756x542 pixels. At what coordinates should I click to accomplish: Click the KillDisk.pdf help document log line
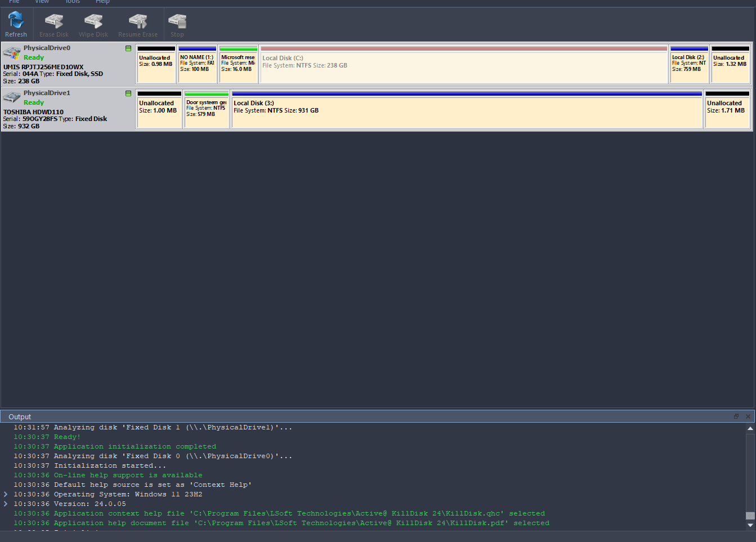(281, 523)
